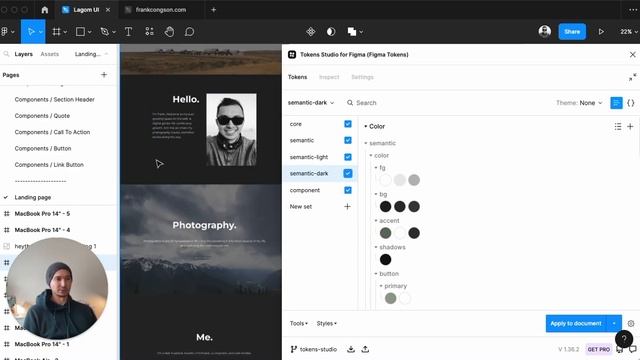640x360 pixels.
Task: Pull tokens from remote storage
Action: click(351, 349)
